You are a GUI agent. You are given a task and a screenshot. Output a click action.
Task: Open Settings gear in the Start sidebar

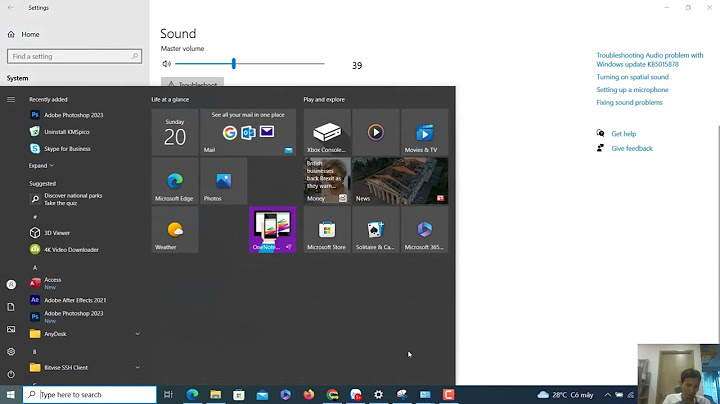tap(11, 352)
